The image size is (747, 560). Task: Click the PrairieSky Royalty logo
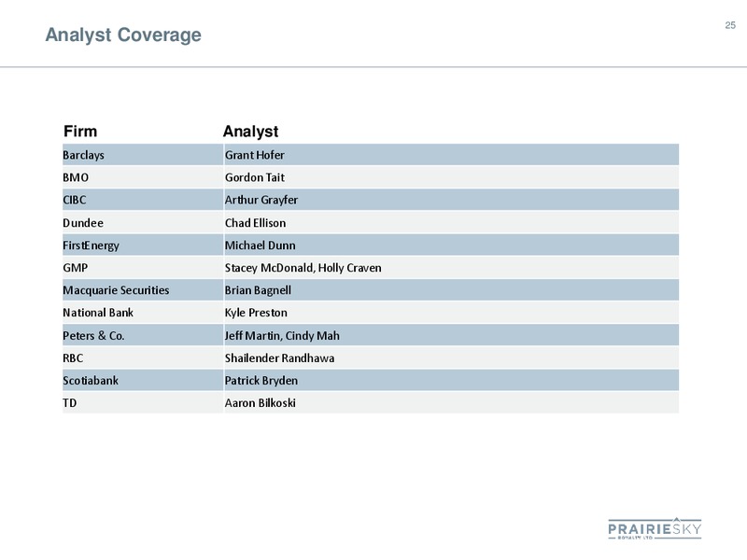(x=655, y=528)
